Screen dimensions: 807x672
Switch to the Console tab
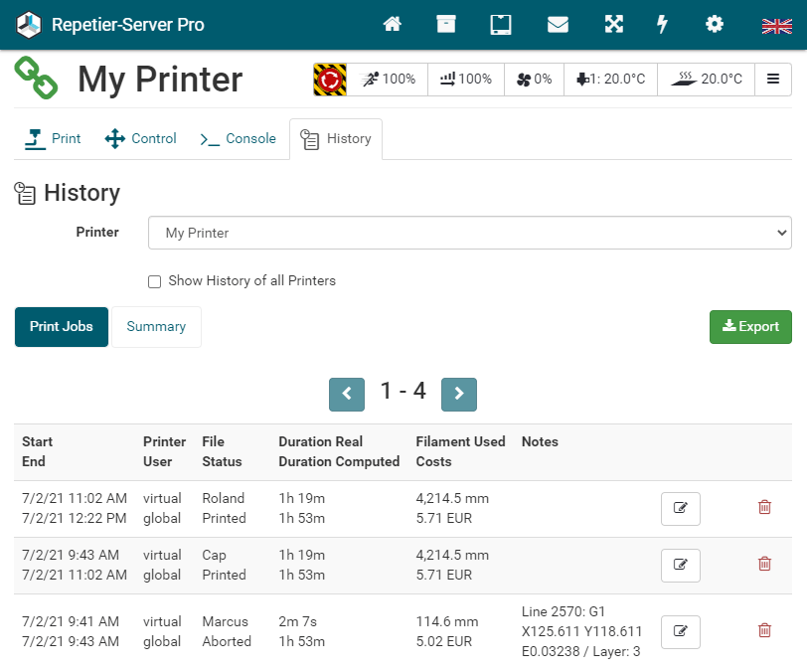pos(239,139)
